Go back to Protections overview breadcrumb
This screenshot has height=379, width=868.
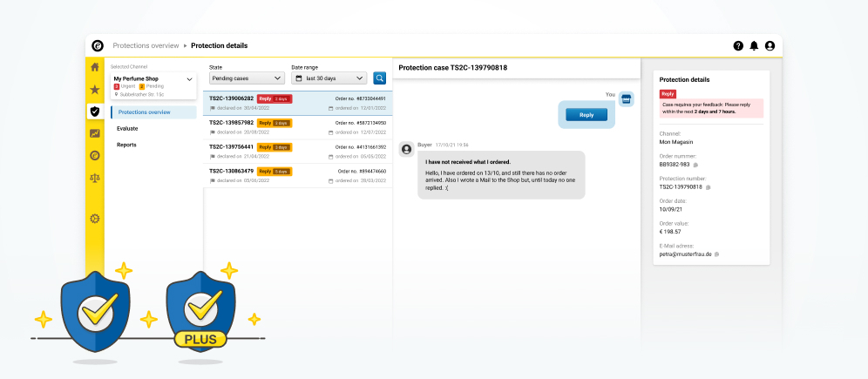click(146, 46)
